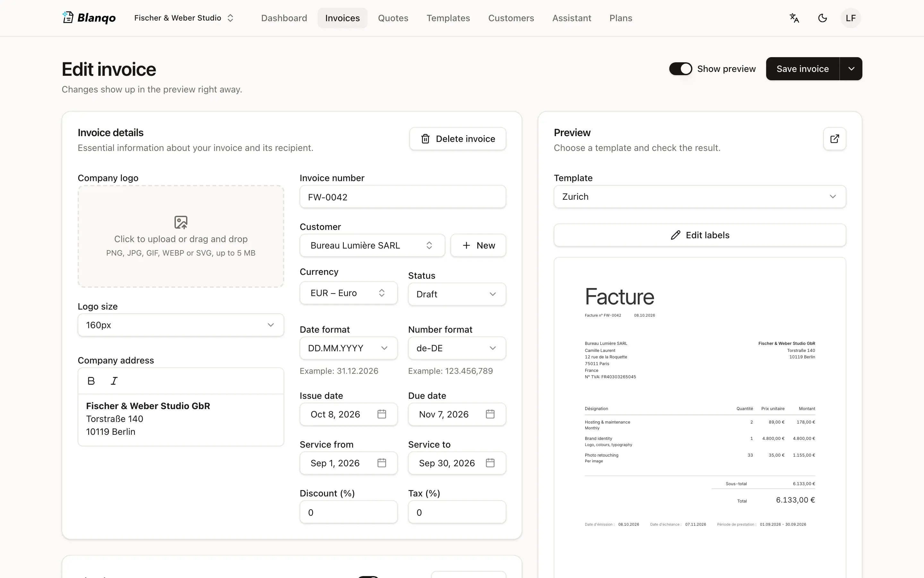Focus the Invoice number field FW-0042

[403, 197]
